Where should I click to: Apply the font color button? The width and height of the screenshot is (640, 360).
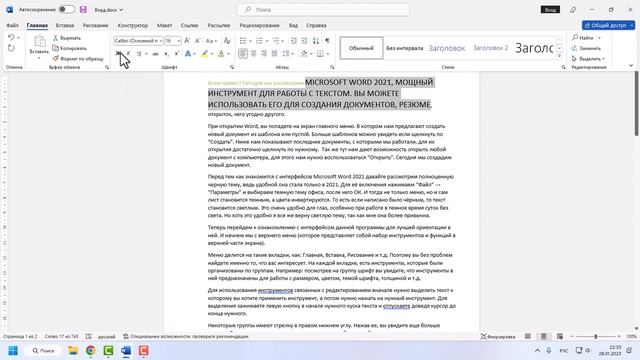click(x=221, y=53)
